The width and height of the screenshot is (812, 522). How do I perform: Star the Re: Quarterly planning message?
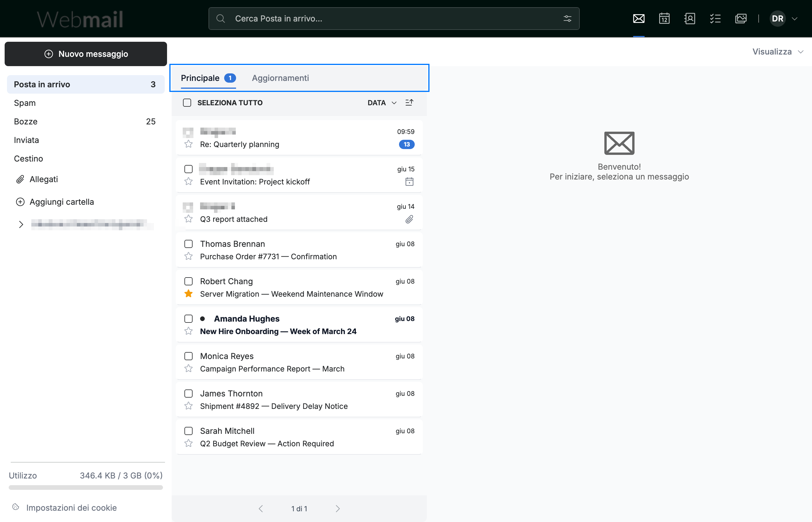tap(188, 144)
